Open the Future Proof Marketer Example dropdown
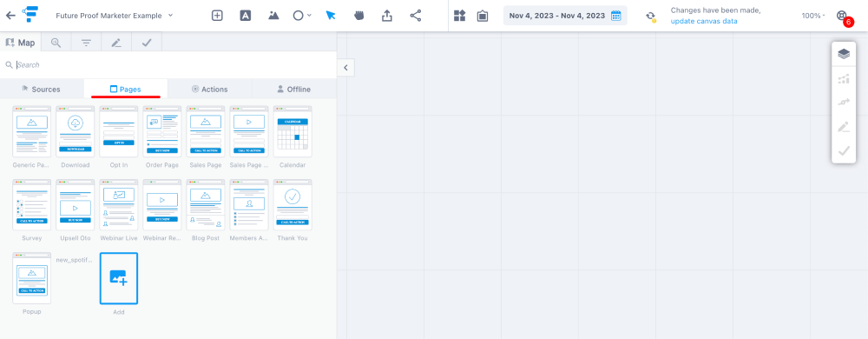Image resolution: width=868 pixels, height=339 pixels. (115, 16)
